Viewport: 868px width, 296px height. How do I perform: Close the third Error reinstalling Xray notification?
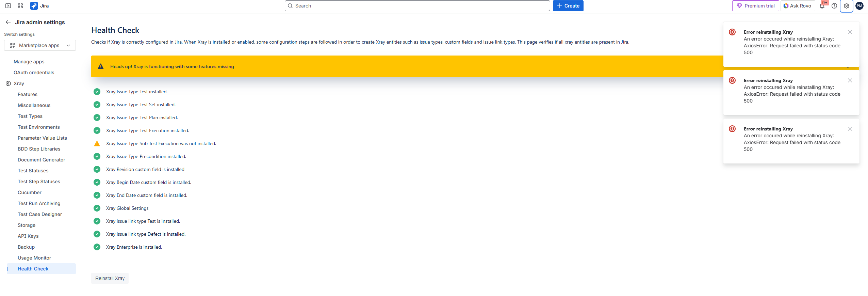(x=850, y=129)
